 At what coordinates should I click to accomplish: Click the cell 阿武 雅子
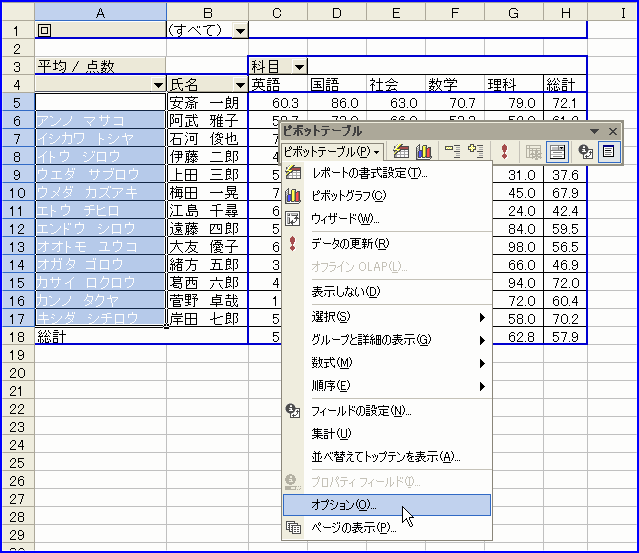tap(207, 121)
